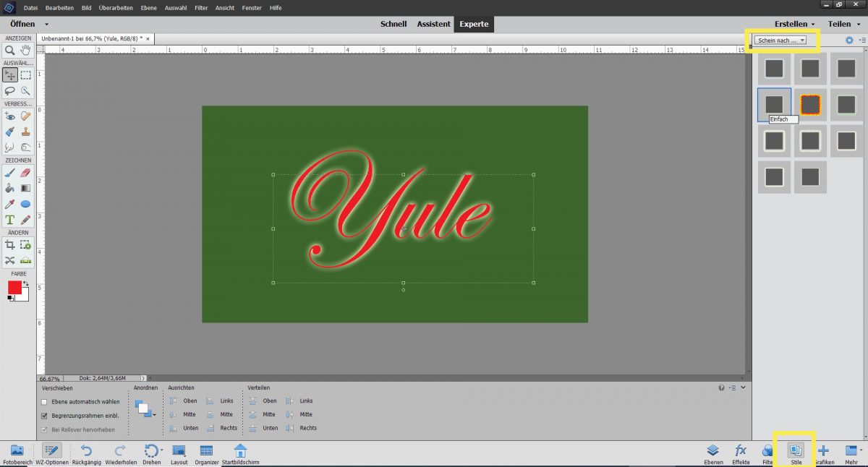Image resolution: width=868 pixels, height=467 pixels.
Task: Select the Ellipse shape tool
Action: point(25,204)
